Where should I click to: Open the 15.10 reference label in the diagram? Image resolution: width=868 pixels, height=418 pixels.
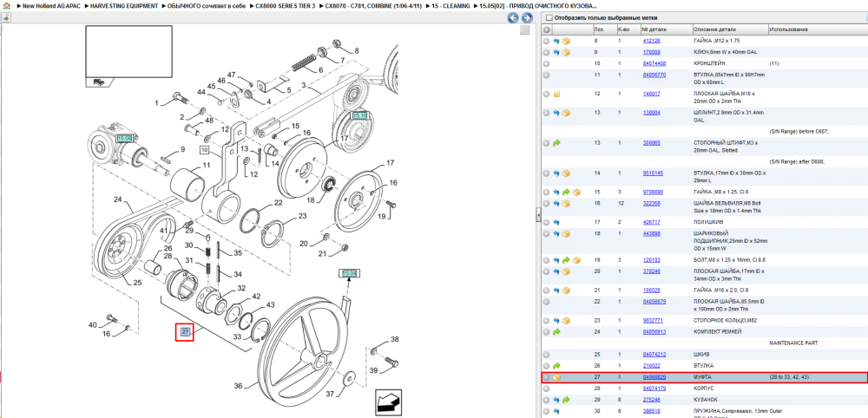pyautogui.click(x=360, y=115)
